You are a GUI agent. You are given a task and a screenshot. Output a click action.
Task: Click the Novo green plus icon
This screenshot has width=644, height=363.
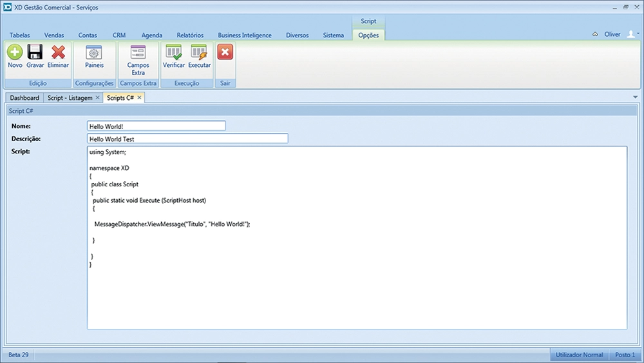click(15, 53)
